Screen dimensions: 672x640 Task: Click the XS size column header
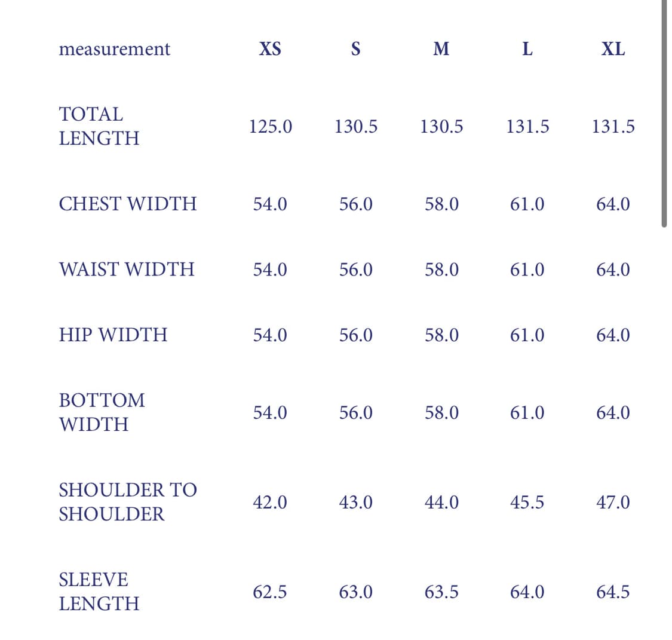pos(270,49)
